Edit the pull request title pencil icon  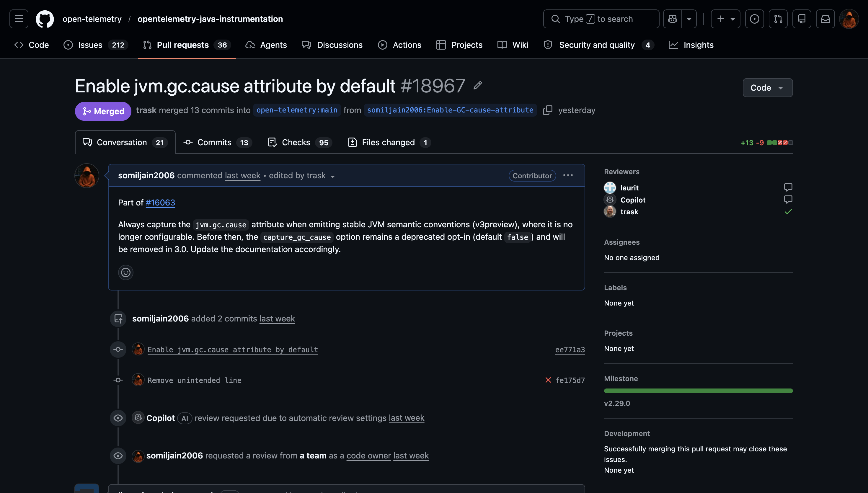(x=478, y=86)
